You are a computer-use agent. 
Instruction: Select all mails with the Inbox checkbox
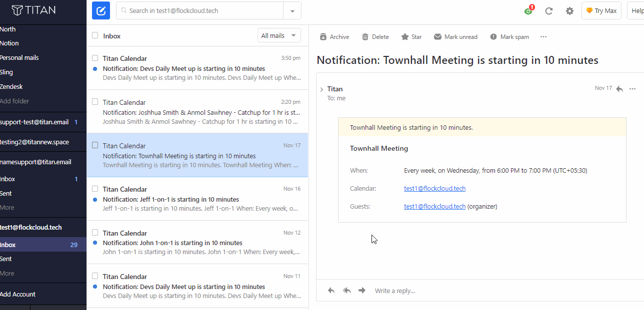[95, 35]
